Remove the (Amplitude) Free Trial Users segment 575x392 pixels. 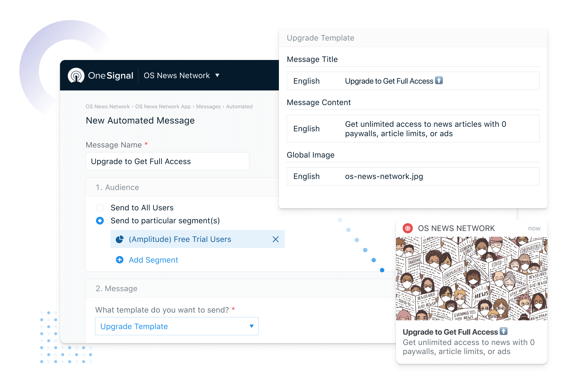click(x=276, y=239)
